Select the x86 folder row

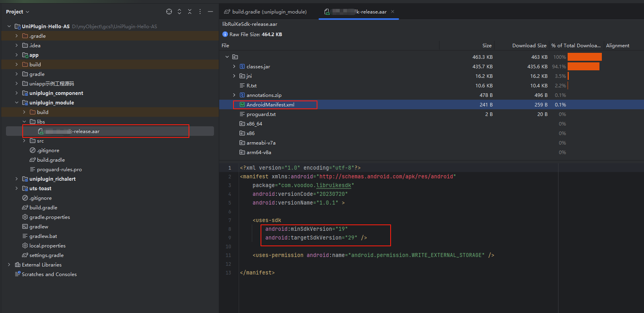pos(432,133)
